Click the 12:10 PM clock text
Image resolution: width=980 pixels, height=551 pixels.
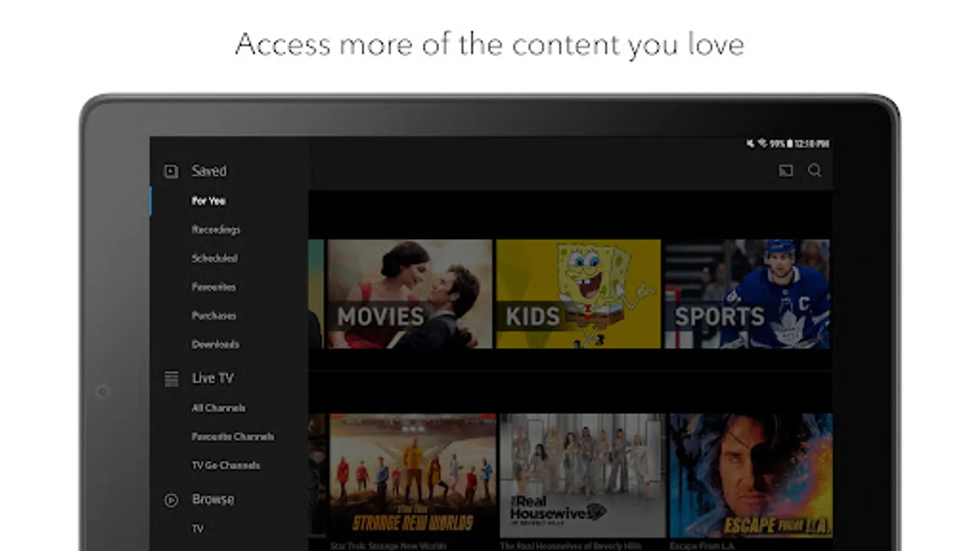pos(812,143)
